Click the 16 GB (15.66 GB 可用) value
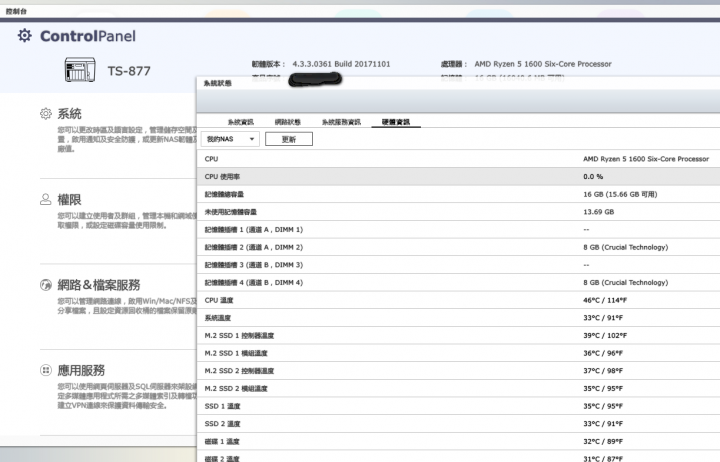This screenshot has width=720, height=462. coord(620,194)
